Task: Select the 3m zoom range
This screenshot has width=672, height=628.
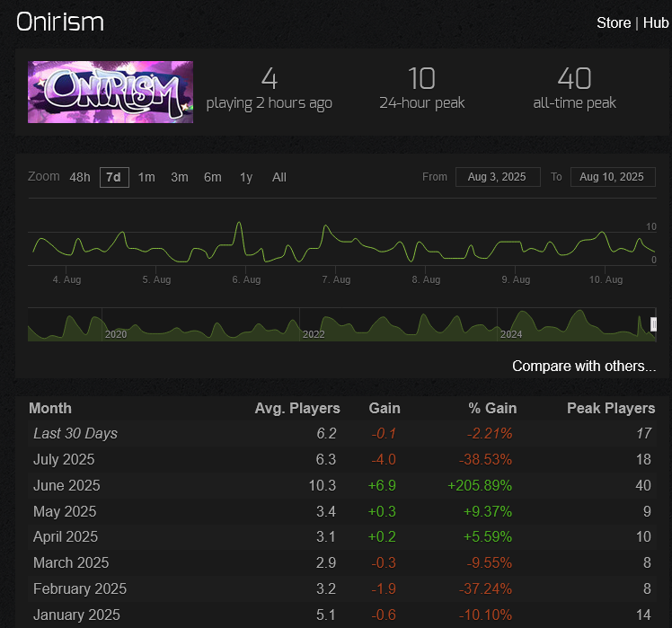Action: (x=180, y=177)
